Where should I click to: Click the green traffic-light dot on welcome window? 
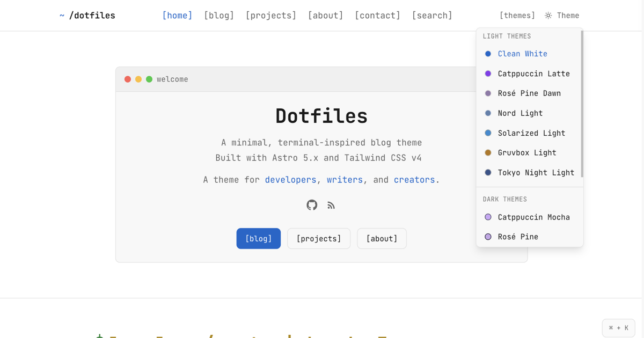149,79
